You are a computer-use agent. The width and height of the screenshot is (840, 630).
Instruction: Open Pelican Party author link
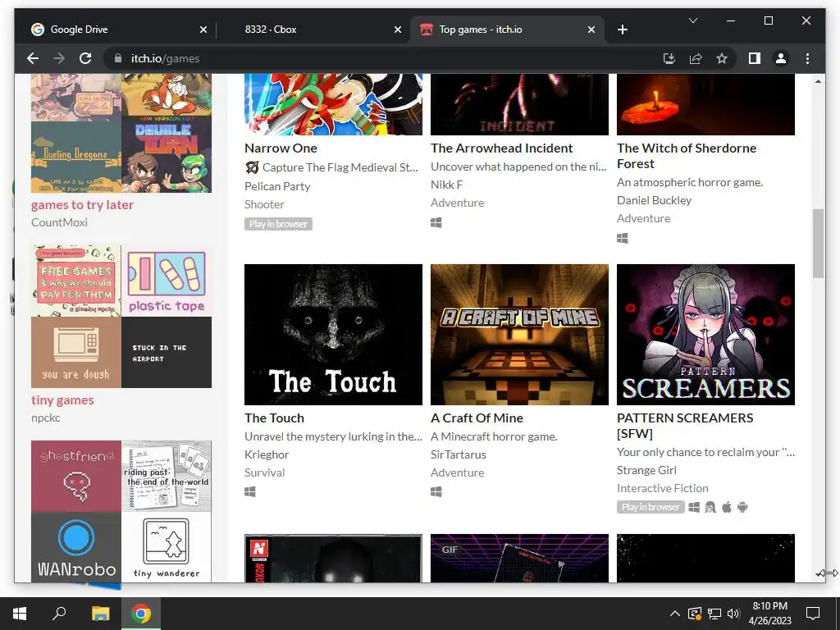(x=277, y=186)
